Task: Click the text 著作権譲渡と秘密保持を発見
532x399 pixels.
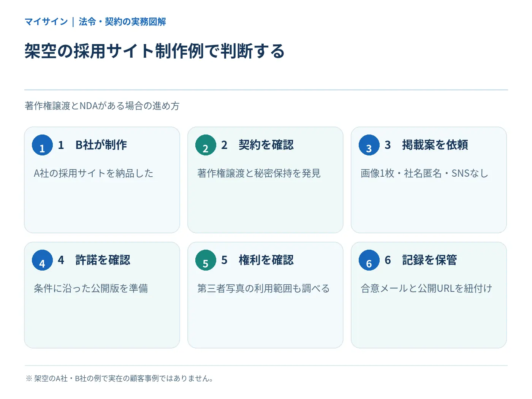Action: click(259, 173)
